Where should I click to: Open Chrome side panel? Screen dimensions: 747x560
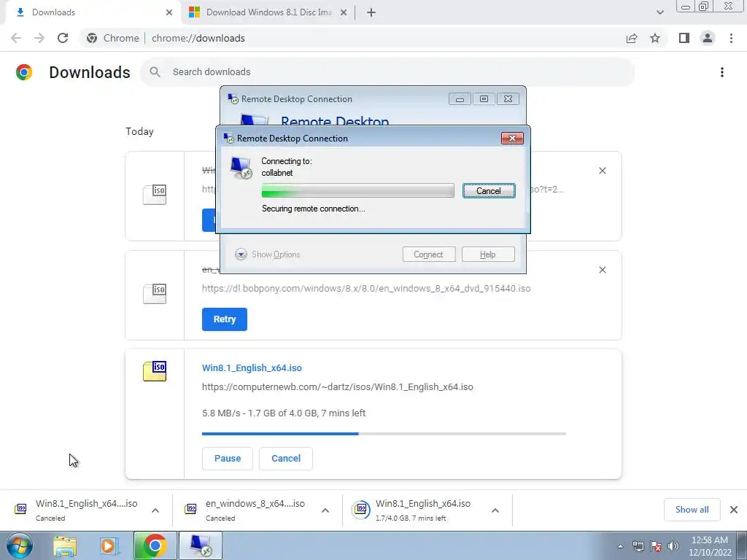tap(684, 38)
